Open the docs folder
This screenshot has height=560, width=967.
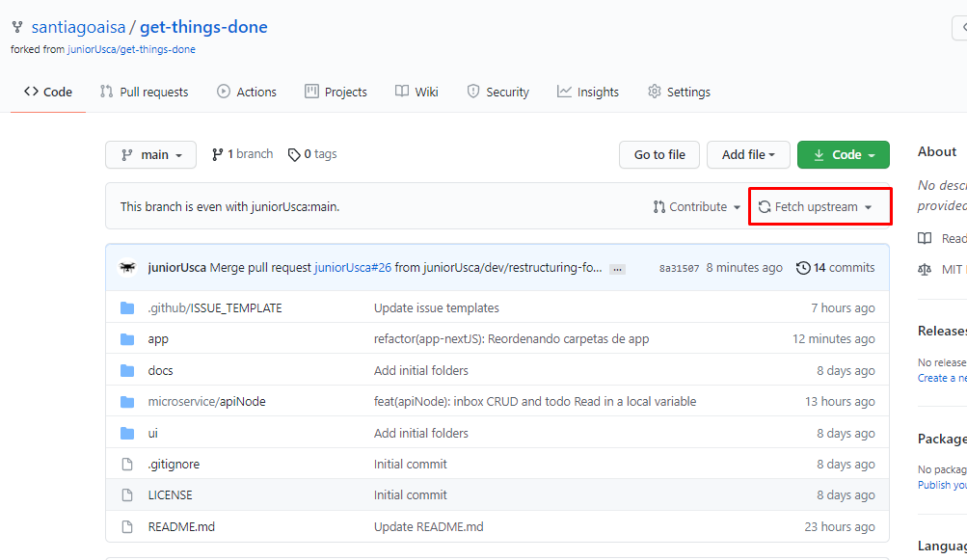point(160,371)
